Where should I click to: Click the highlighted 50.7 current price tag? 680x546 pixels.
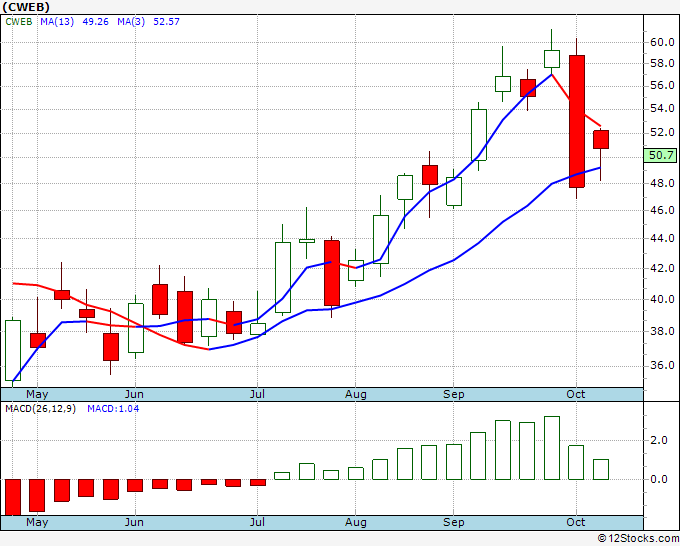point(660,155)
